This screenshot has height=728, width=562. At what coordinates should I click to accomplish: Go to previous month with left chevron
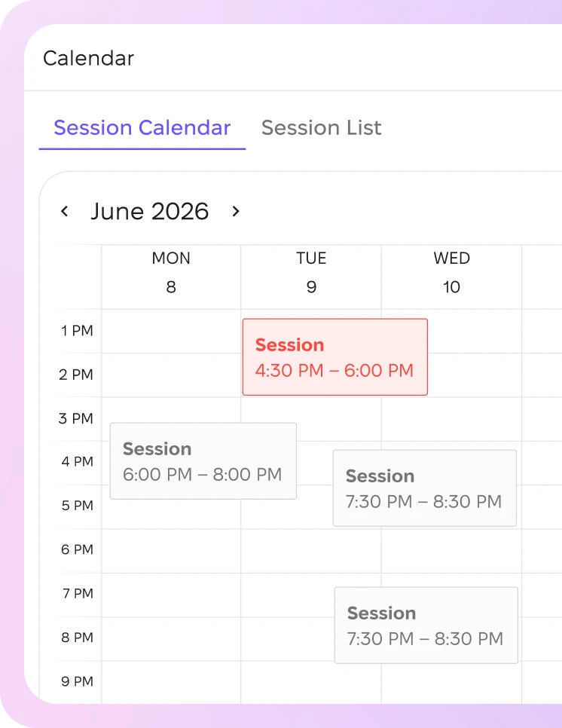click(x=65, y=211)
